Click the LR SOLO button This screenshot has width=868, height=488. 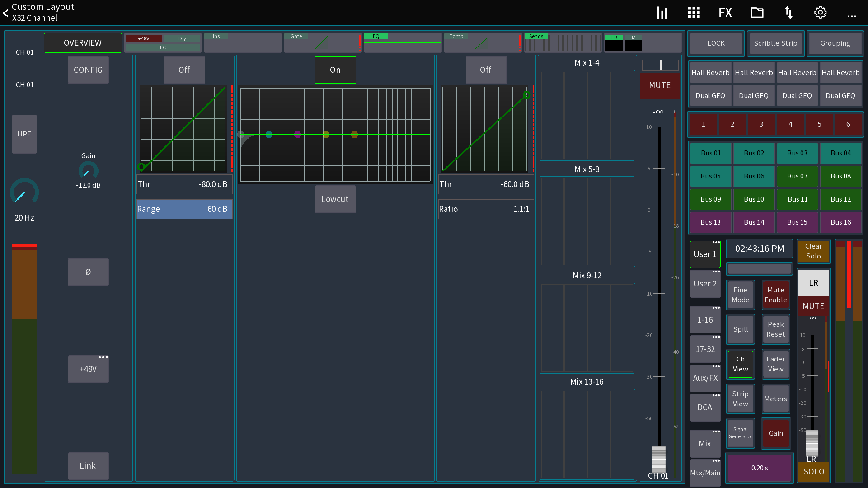click(814, 472)
